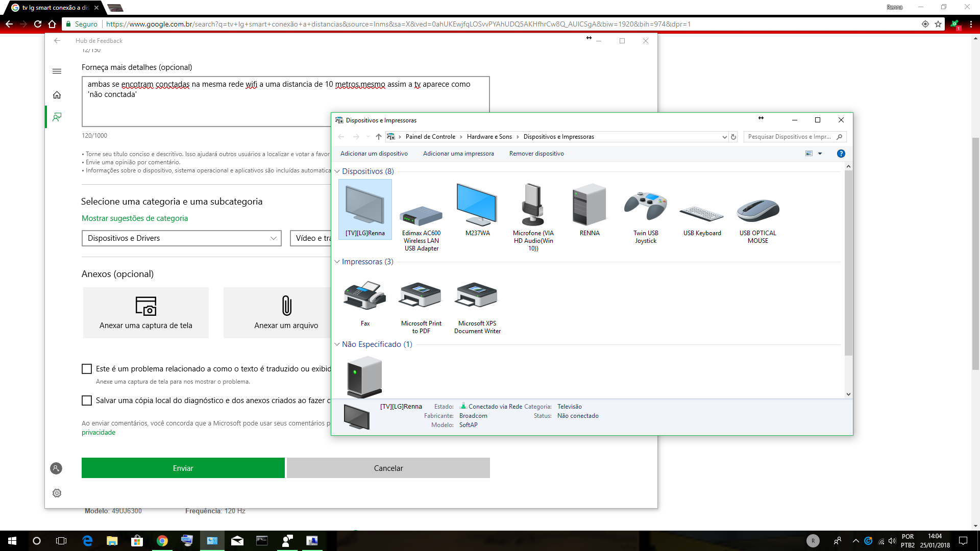Click Anexar uma captura de tela
This screenshot has width=980, height=551.
[x=146, y=313]
